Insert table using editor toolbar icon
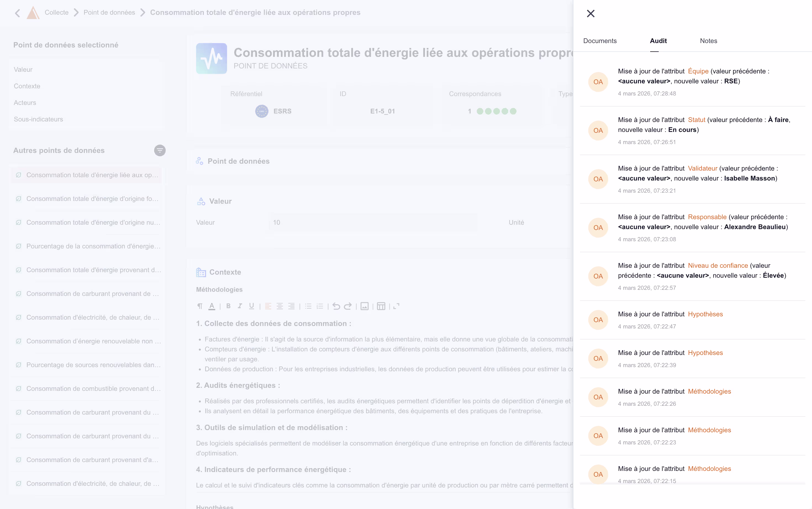812x509 pixels. [x=381, y=306]
